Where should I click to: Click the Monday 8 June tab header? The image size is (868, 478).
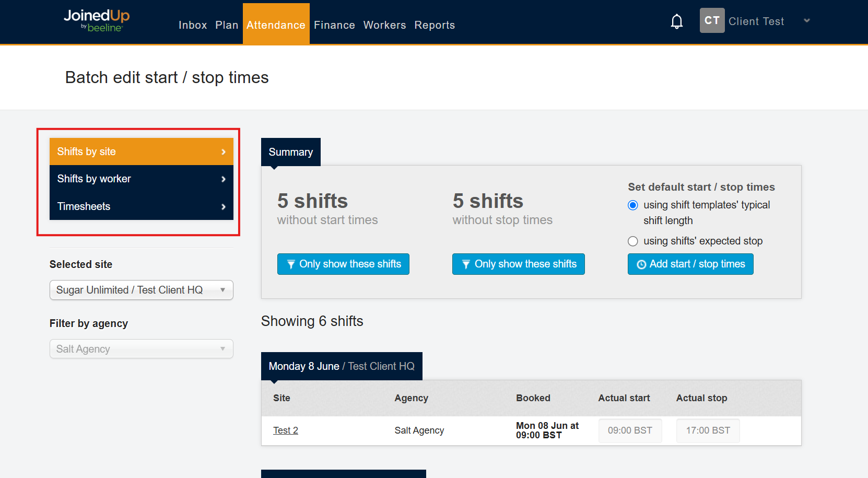tap(342, 366)
